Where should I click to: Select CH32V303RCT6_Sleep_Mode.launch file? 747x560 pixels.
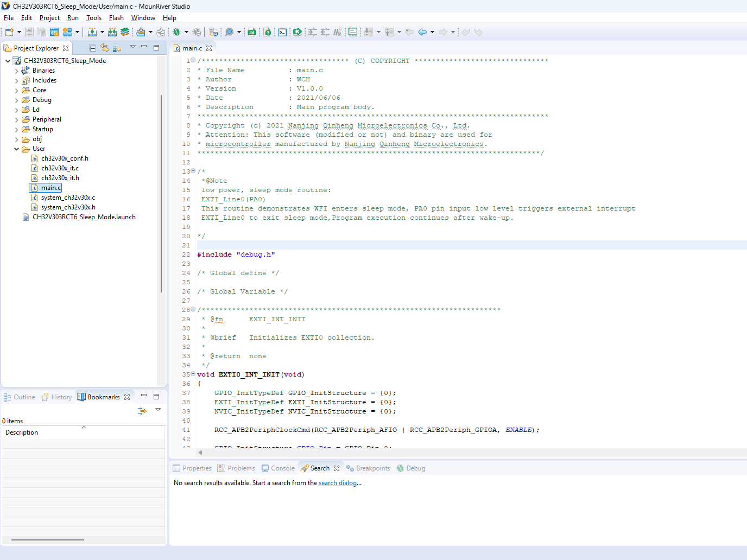(x=84, y=217)
